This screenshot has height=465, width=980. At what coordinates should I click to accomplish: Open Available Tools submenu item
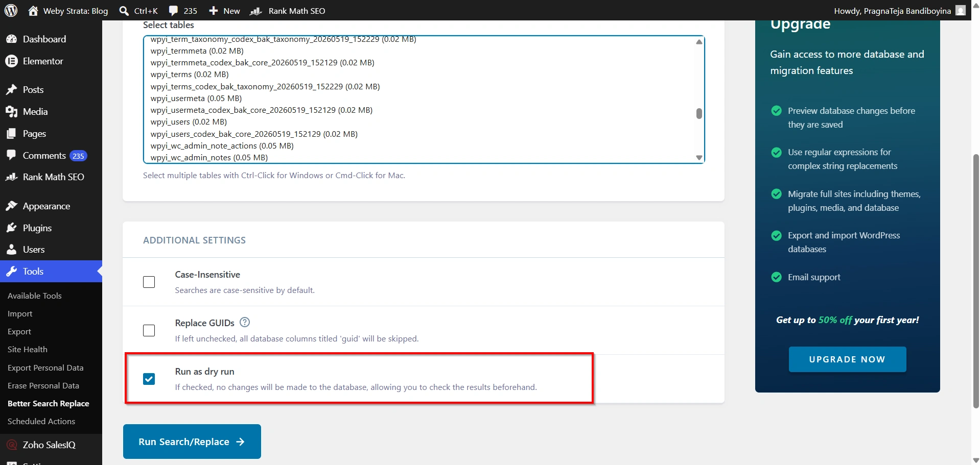[x=35, y=296]
